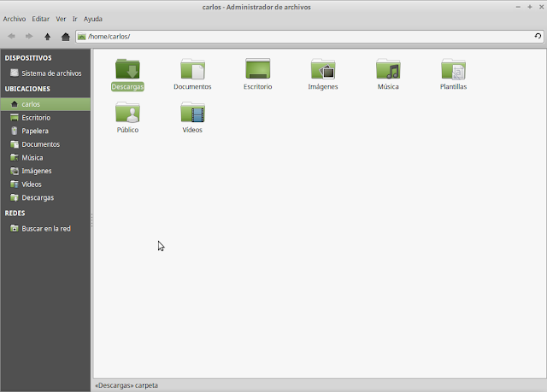This screenshot has height=392, width=547.
Task: Click the Imágenes name under its folder
Action: (323, 86)
